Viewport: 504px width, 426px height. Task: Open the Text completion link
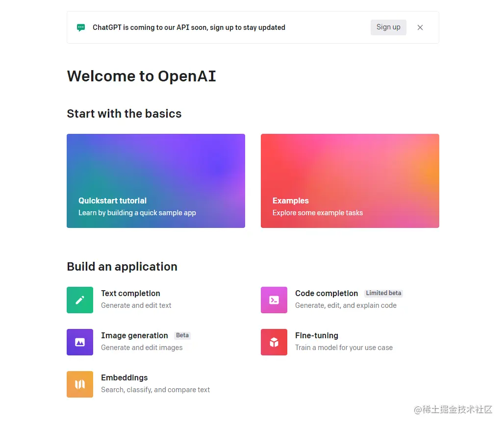point(130,293)
